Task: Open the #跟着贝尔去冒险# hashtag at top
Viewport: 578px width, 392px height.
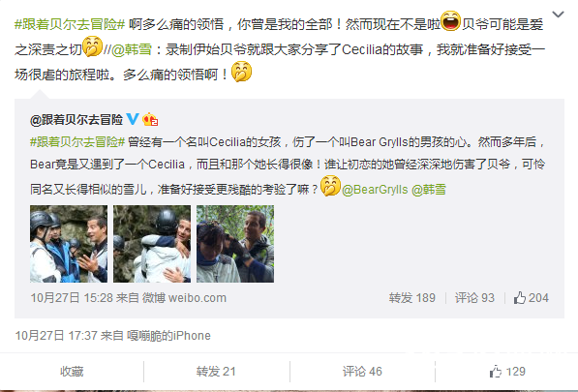Action: [70, 24]
